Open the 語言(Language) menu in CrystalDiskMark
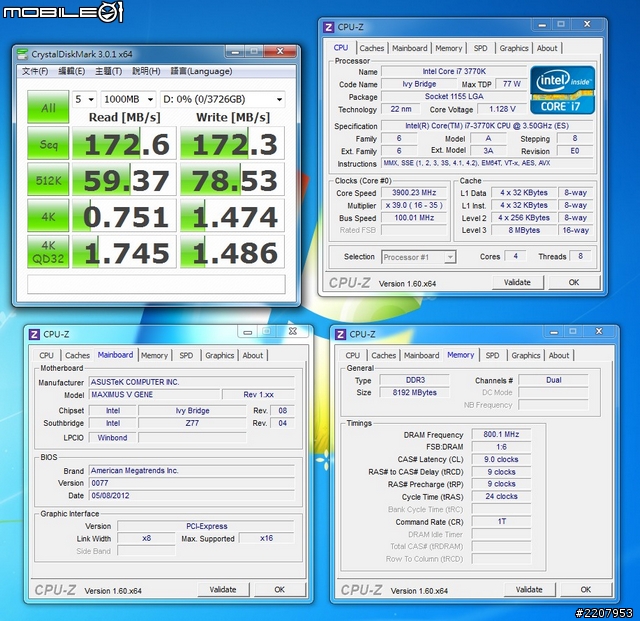This screenshot has height=621, width=640. tap(201, 71)
